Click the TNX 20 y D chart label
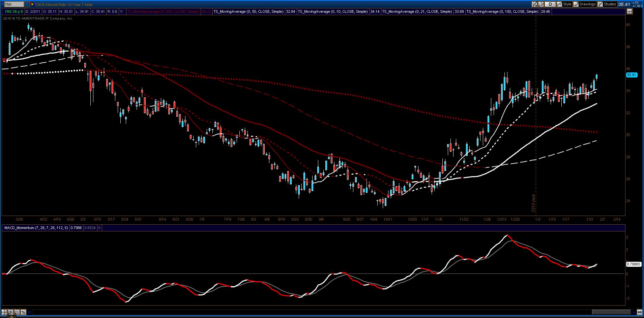Screen dimensions: 644x318 tap(13, 11)
